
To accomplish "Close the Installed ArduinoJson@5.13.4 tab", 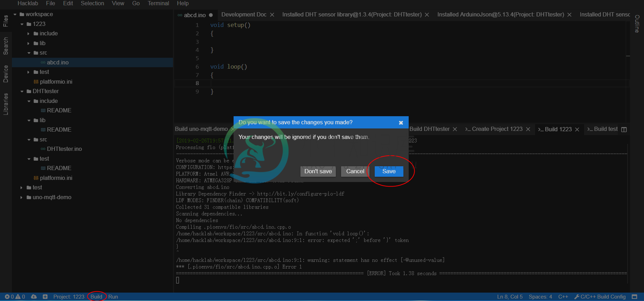I will [x=569, y=15].
